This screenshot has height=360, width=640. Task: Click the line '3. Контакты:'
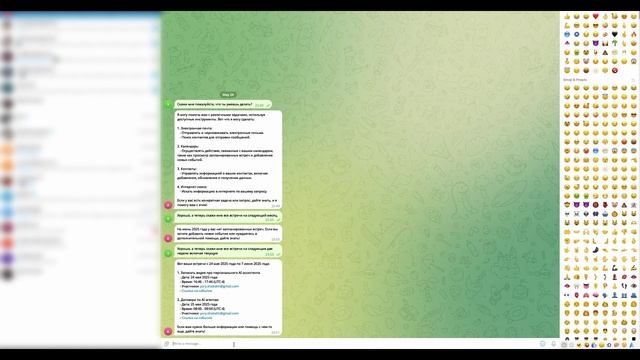tap(187, 169)
